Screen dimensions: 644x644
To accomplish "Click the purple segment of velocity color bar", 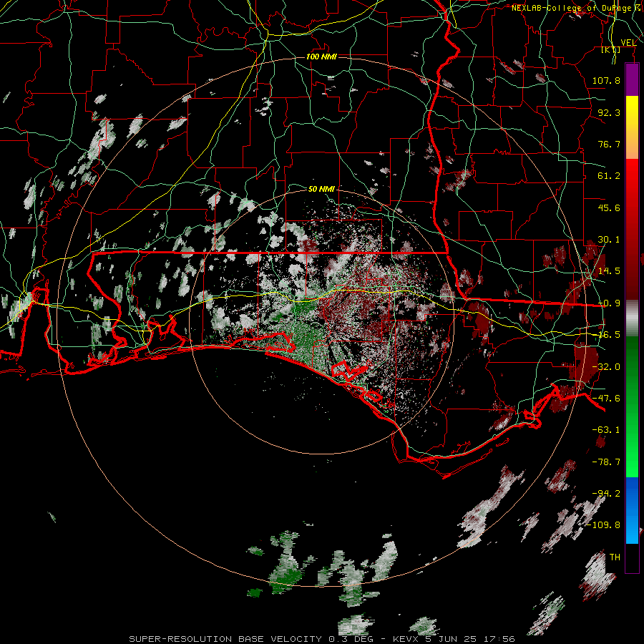I will coord(632,79).
